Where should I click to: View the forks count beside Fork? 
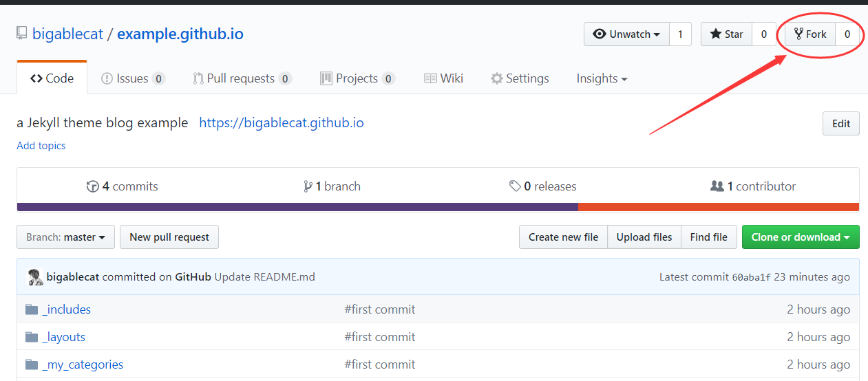click(x=847, y=34)
